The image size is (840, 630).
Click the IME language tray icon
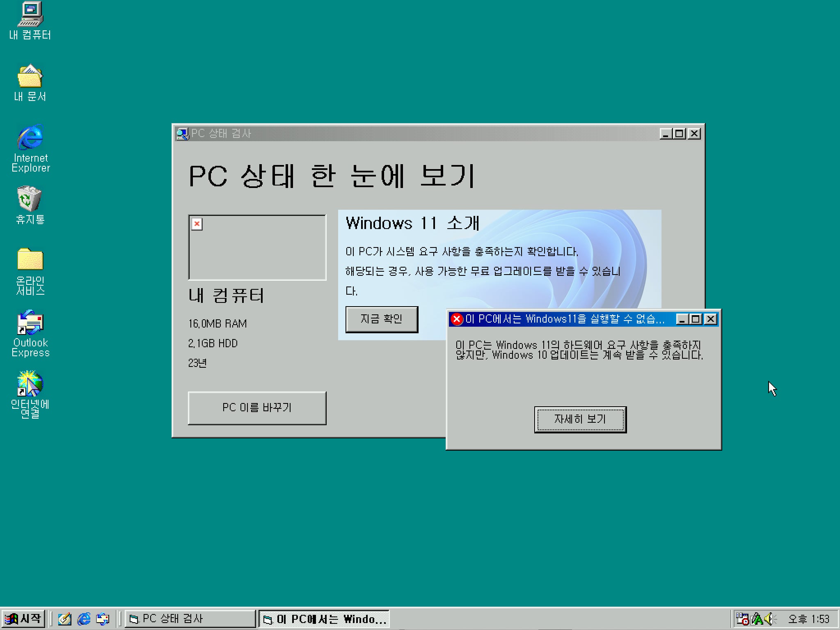[x=757, y=619]
